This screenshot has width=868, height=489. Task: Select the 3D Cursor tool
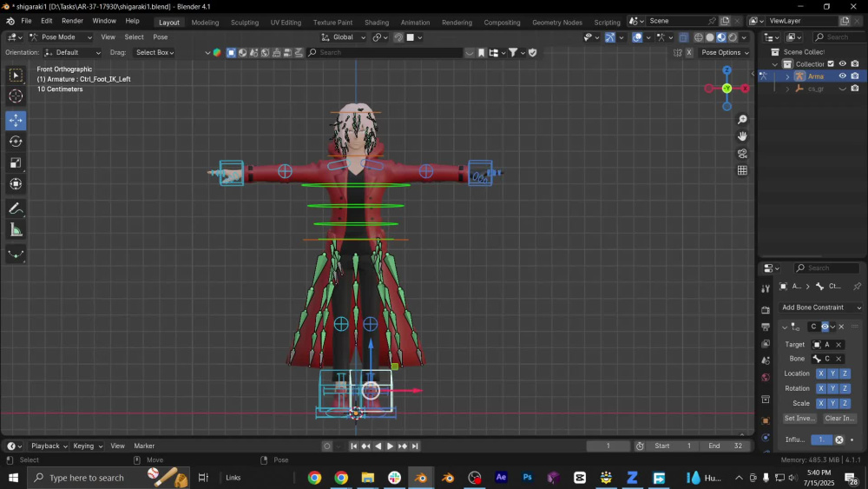pyautogui.click(x=16, y=96)
